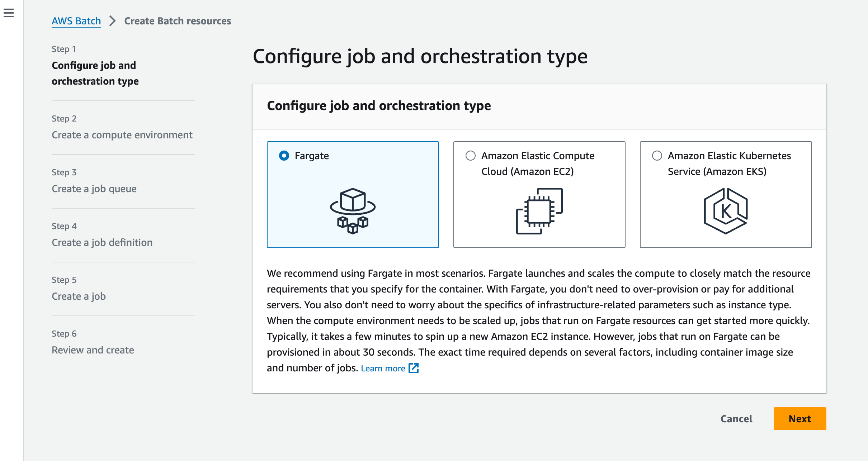The width and height of the screenshot is (868, 461).
Task: Pick the Amazon EKS radio option
Action: click(657, 156)
